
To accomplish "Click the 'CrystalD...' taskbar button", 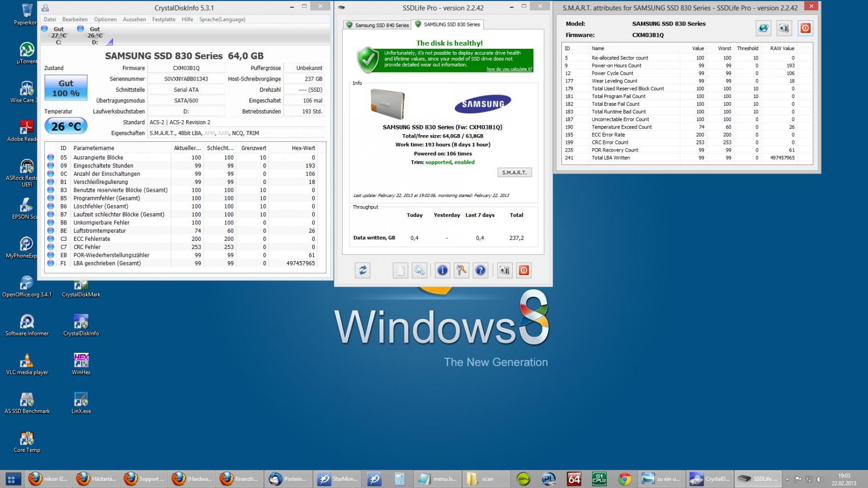I will (711, 479).
